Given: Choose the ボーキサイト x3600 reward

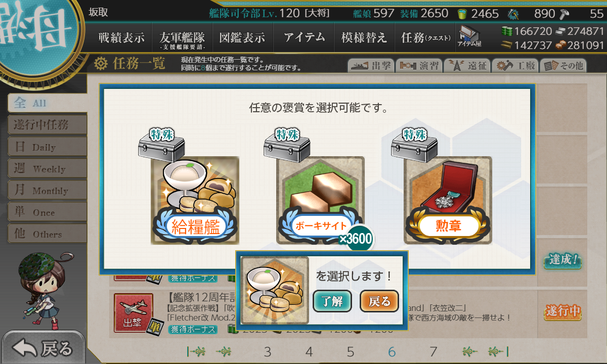Looking at the screenshot, I should tap(321, 201).
